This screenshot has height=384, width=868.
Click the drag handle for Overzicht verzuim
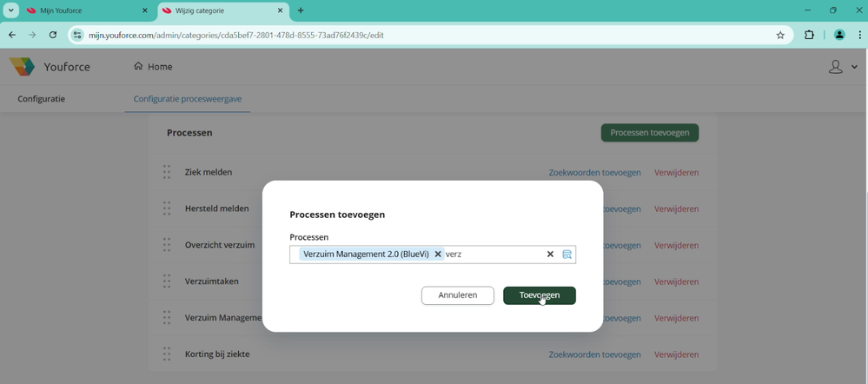coord(167,245)
